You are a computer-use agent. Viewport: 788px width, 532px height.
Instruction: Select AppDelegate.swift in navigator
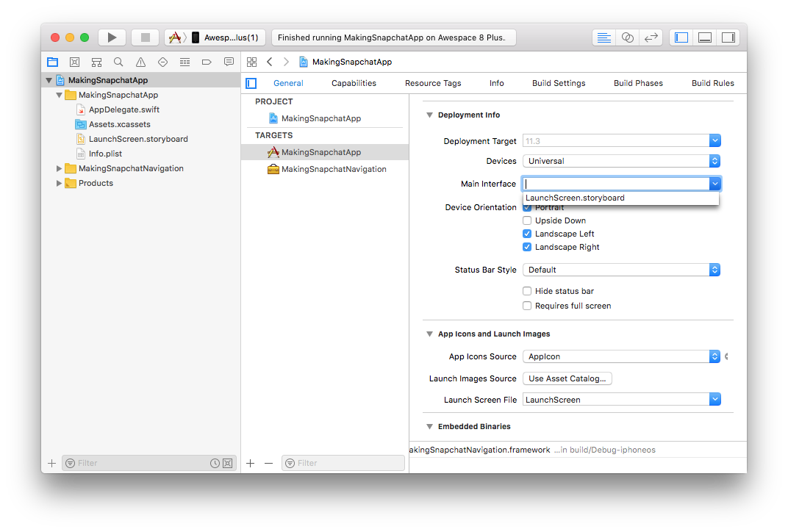(x=124, y=109)
